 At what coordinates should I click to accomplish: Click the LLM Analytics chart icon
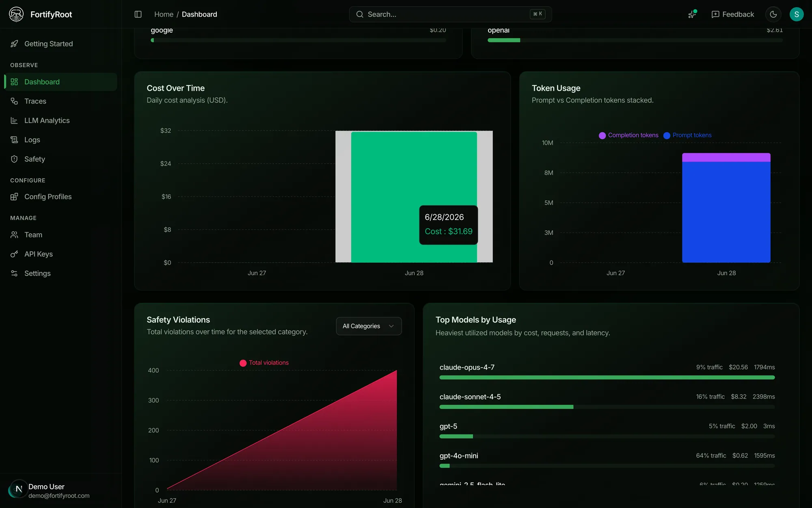14,120
